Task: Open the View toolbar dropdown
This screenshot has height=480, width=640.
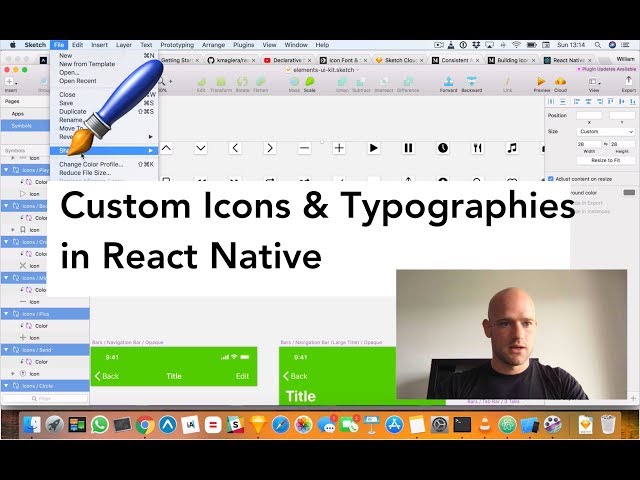Action: coord(594,82)
